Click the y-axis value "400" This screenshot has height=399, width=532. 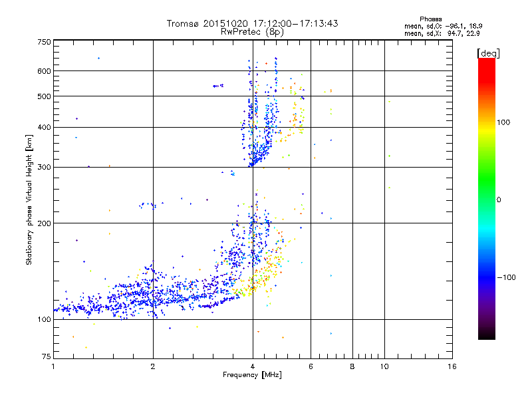point(44,128)
